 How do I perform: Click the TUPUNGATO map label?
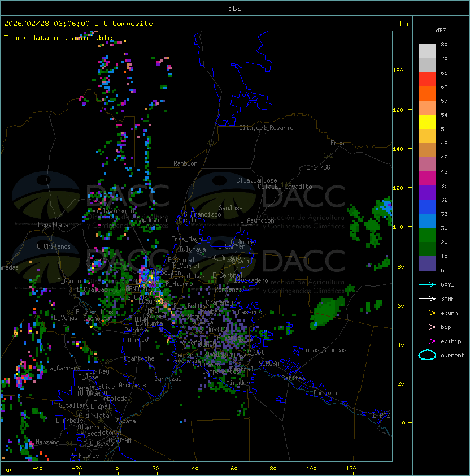(x=92, y=393)
